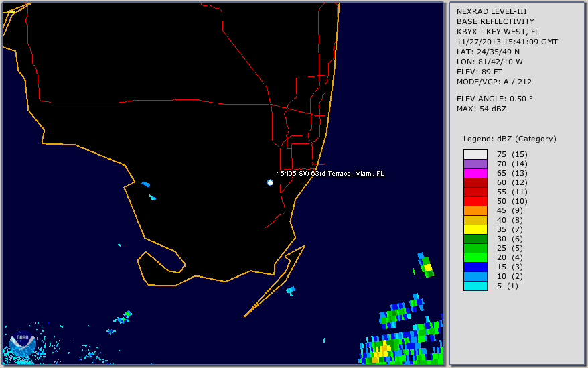Select the 40 dBZ gold legend swatch
This screenshot has height=368, width=588.
click(x=475, y=220)
